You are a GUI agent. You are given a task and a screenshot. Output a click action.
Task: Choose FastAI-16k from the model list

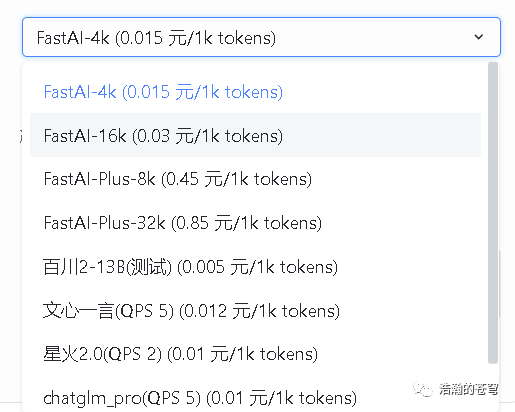click(x=255, y=135)
